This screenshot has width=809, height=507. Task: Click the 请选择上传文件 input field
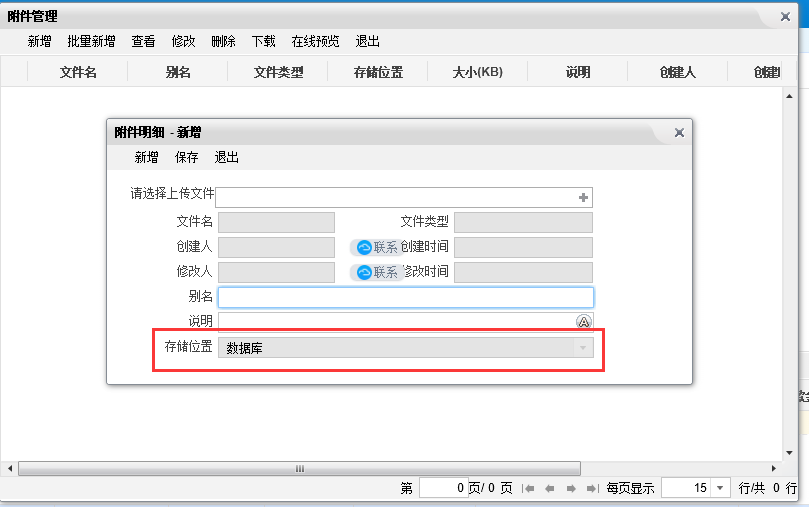[404, 198]
